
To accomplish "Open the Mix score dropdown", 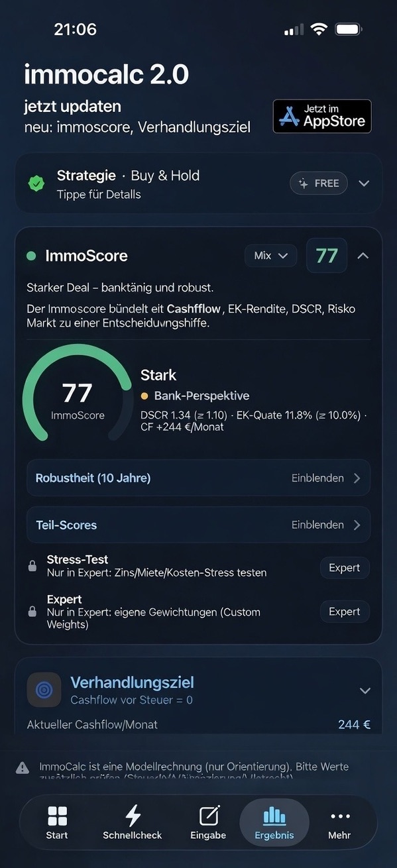I will coord(270,255).
